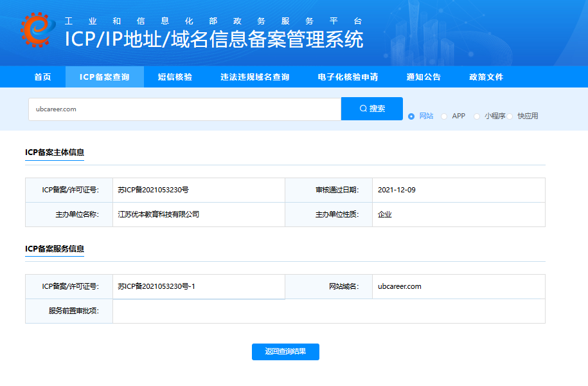The image size is (588, 386).
Task: Focus the ubcareer.com search input field
Action: [x=185, y=109]
